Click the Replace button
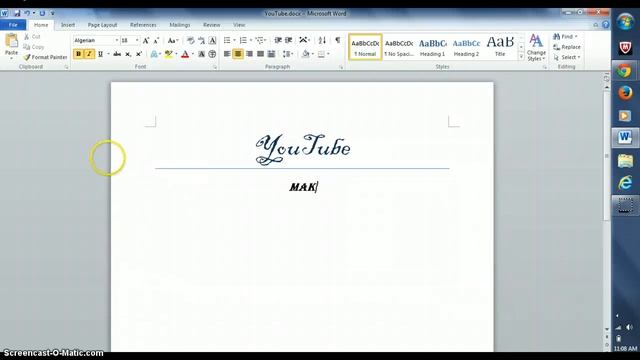This screenshot has height=360, width=640. point(567,47)
